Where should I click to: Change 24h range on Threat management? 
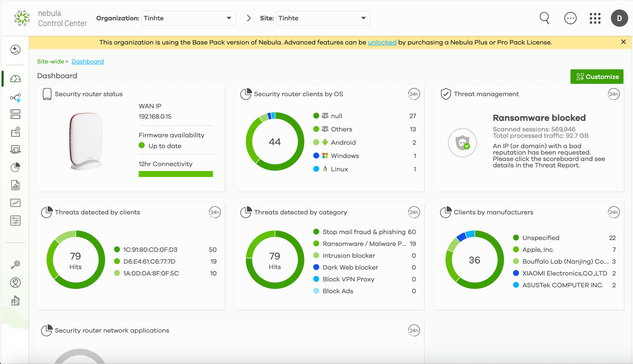click(614, 94)
